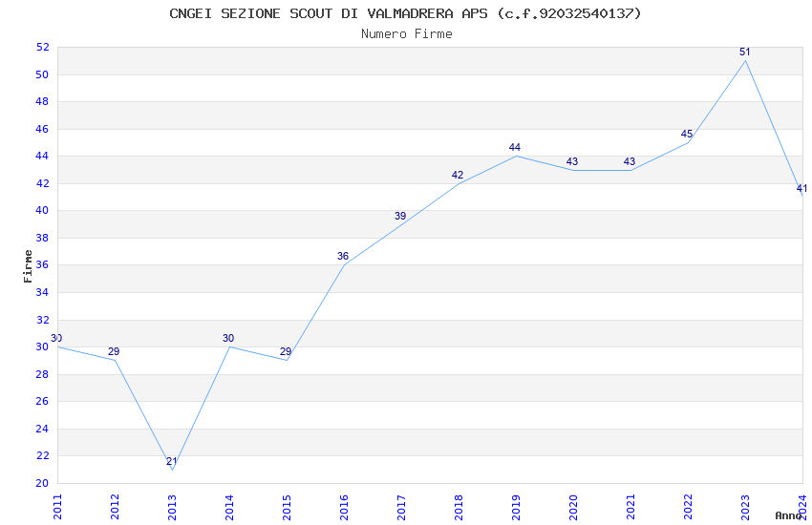The image size is (812, 525).
Task: Select year 2014 on the x-axis
Action: coord(229,507)
